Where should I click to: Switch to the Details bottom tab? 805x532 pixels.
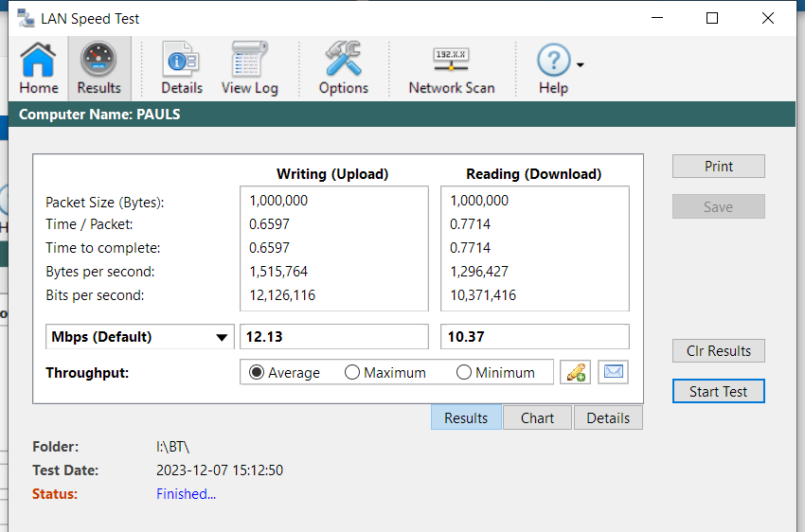[x=608, y=418]
